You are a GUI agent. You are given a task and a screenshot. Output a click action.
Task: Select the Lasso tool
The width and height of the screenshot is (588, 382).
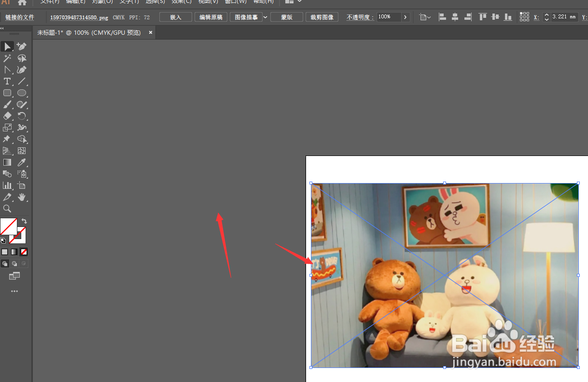[x=22, y=58]
